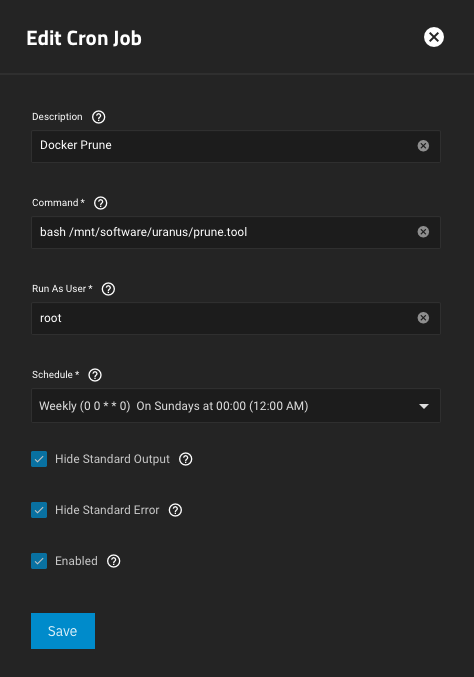Uncheck the Hide Standard Output checkbox
The width and height of the screenshot is (474, 677).
[39, 459]
